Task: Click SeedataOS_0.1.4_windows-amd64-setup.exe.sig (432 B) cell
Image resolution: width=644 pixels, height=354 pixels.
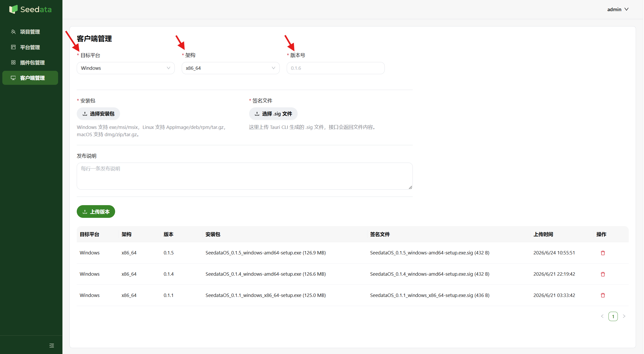Action: tap(430, 274)
